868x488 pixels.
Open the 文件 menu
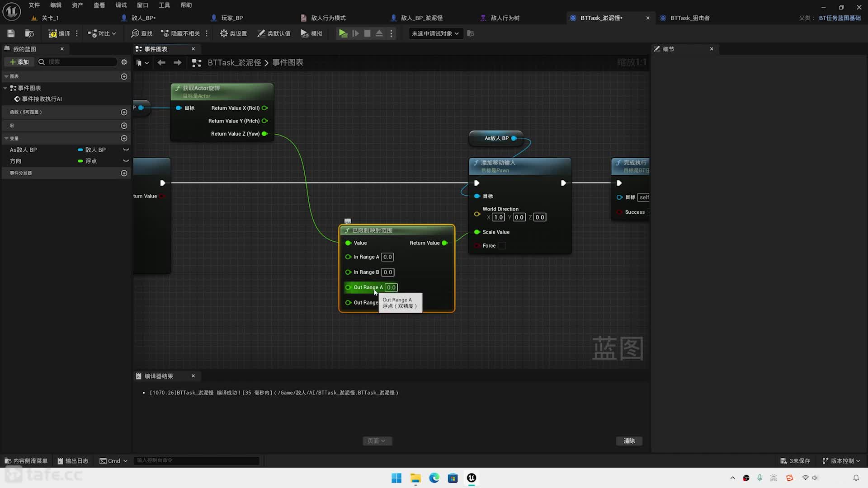tap(34, 5)
